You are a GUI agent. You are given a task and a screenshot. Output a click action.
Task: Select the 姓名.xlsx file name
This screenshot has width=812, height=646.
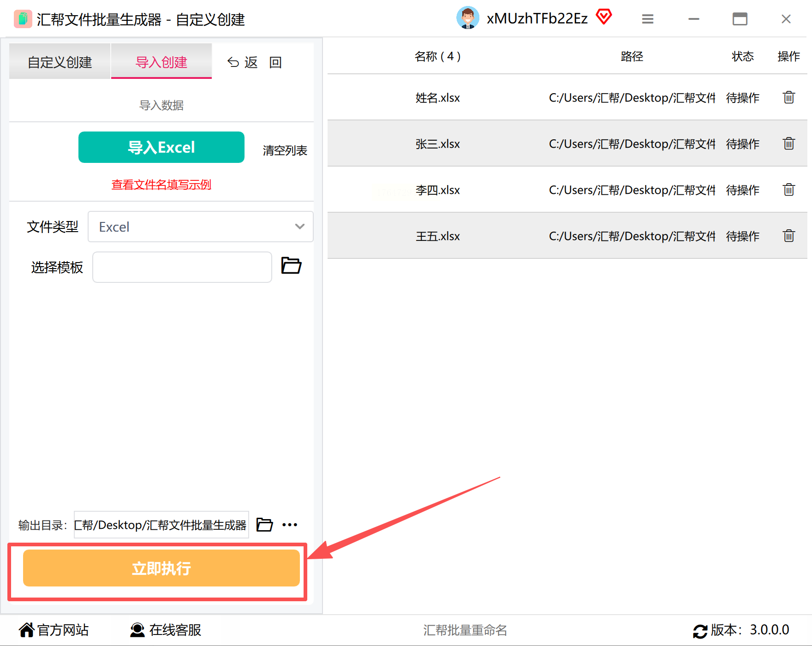point(438,97)
